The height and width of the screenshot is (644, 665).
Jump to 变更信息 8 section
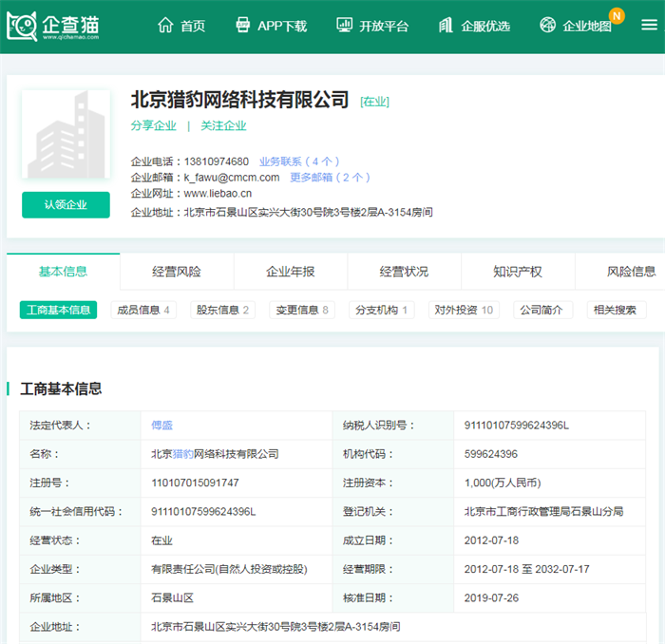(x=302, y=310)
